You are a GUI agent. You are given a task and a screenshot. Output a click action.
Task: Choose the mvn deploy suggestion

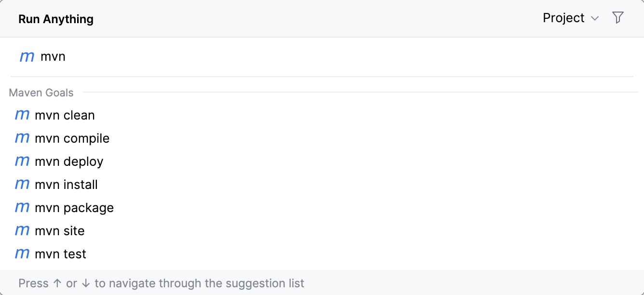69,161
